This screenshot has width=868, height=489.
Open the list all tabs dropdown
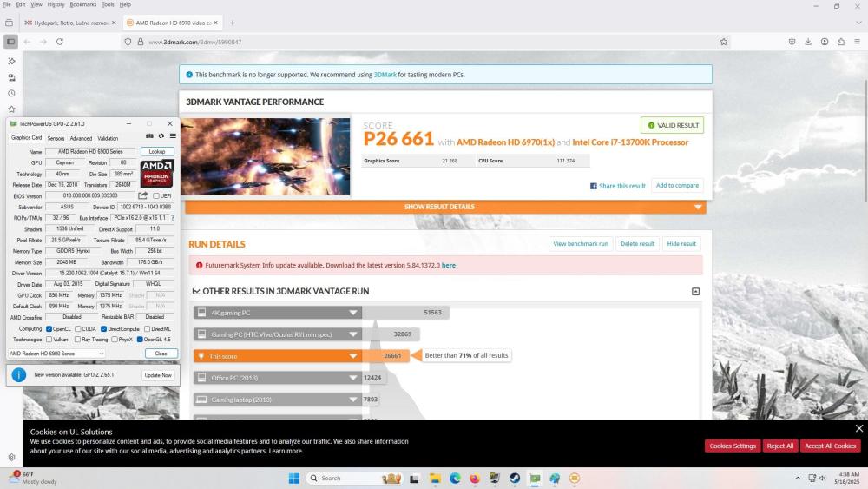(858, 23)
